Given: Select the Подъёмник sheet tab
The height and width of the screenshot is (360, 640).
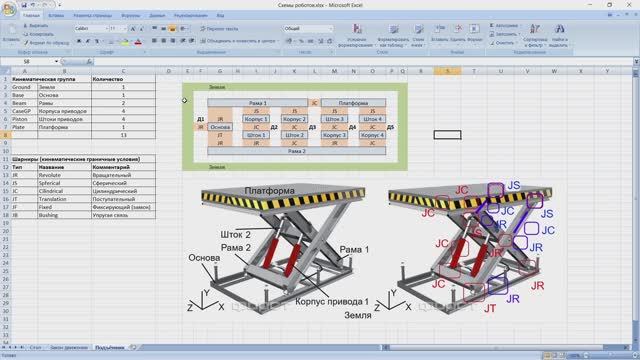Looking at the screenshot, I should point(109,347).
